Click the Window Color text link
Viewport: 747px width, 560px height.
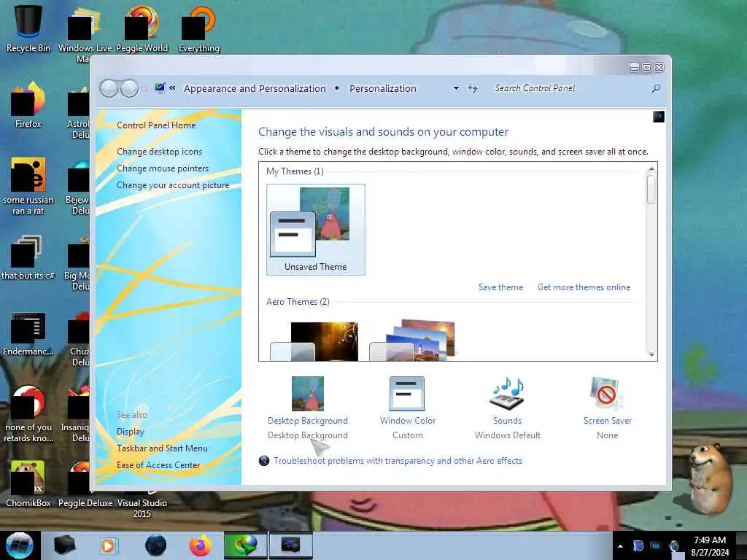coord(408,421)
